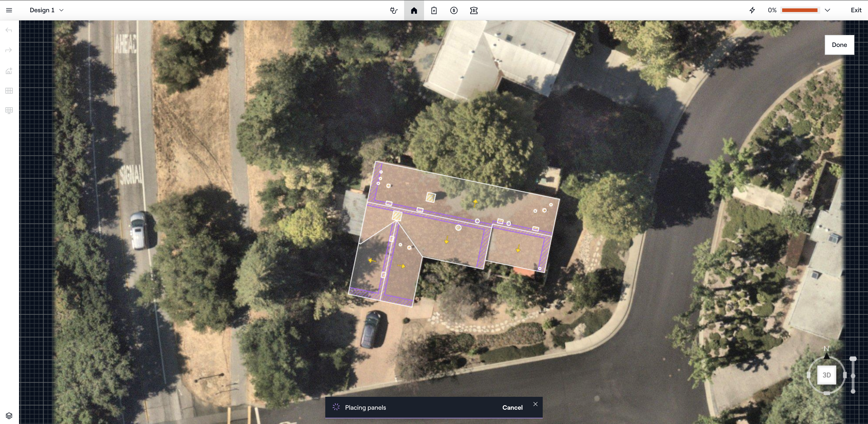Open the dollar pricing tab
Viewport: 868px width, 424px height.
point(454,10)
